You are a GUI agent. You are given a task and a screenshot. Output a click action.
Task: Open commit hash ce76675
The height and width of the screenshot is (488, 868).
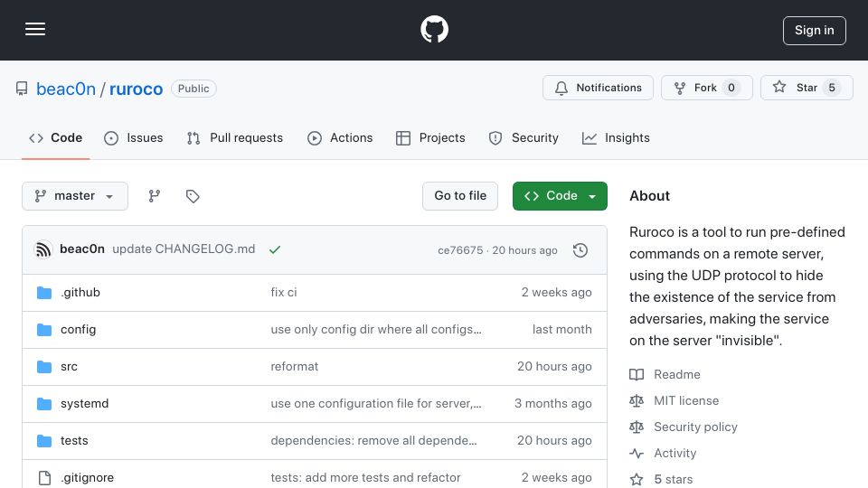[x=460, y=250]
